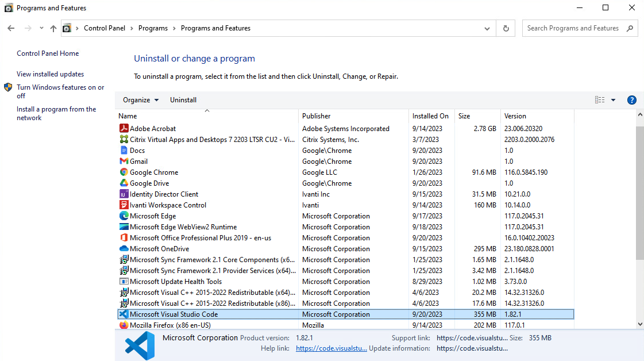Viewport: 644px width, 361px height.
Task: Click version 116.0.5845.190 cell
Action: [x=526, y=172]
